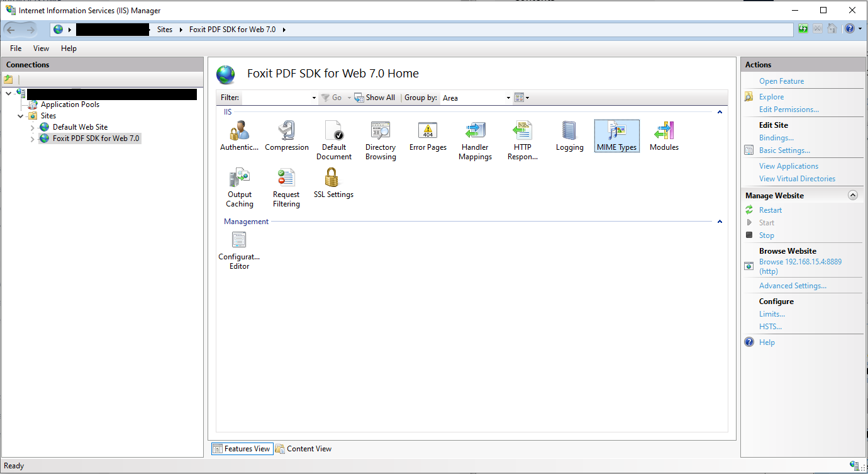868x474 pixels.
Task: Click Show All in filter bar
Action: point(375,98)
